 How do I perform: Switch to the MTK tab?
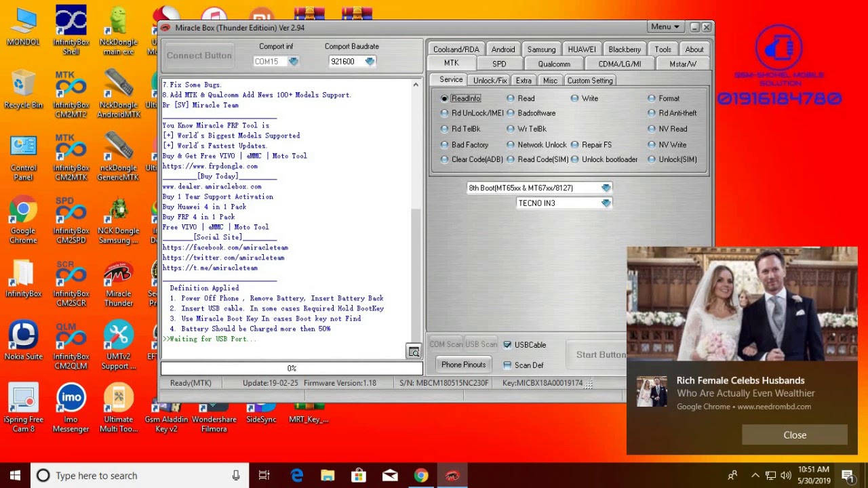coord(451,63)
